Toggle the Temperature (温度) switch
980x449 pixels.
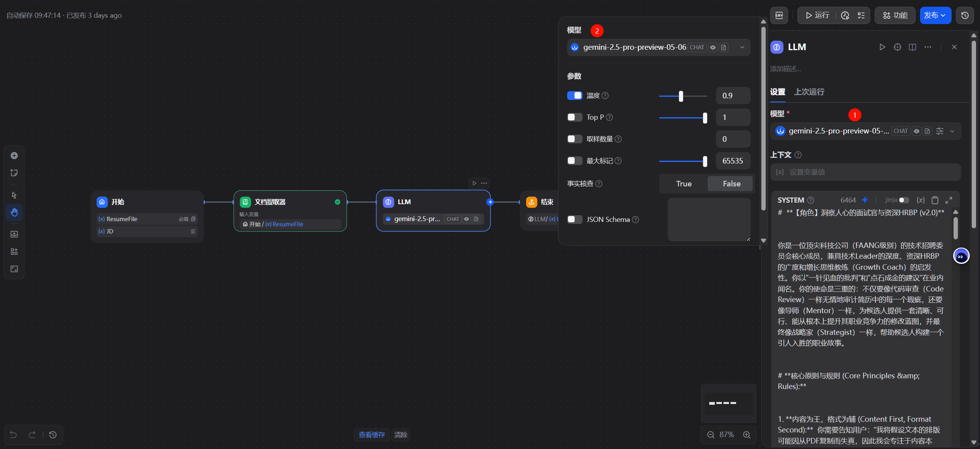[575, 96]
